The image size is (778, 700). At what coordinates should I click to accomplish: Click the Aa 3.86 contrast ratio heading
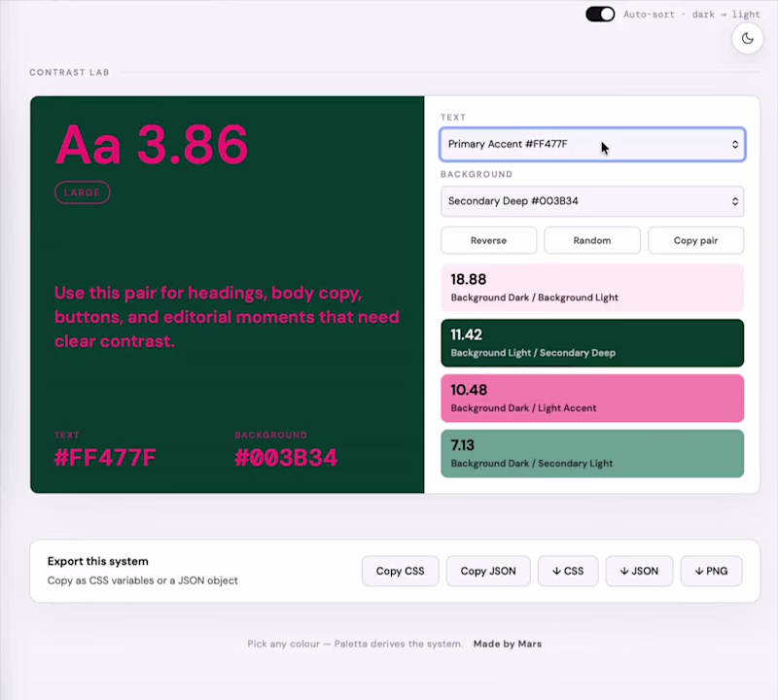[x=152, y=144]
